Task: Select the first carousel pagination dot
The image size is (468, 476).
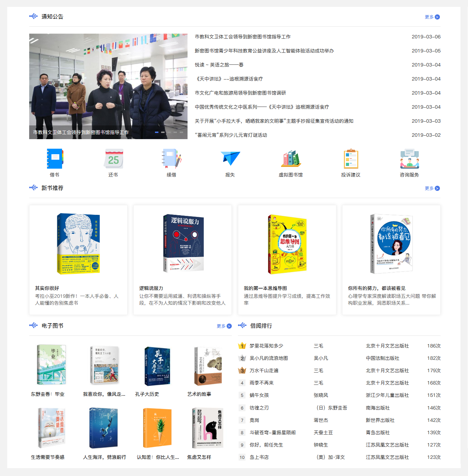Action: click(157, 132)
